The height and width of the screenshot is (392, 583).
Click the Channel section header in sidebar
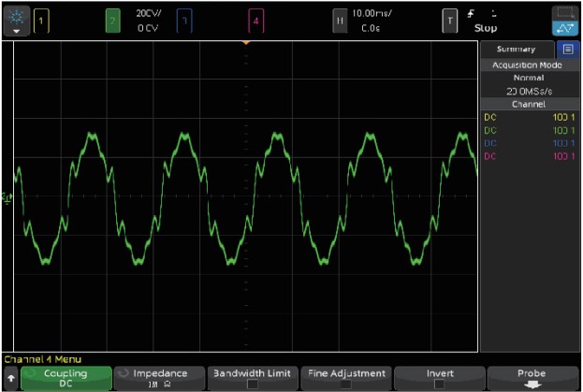(530, 104)
